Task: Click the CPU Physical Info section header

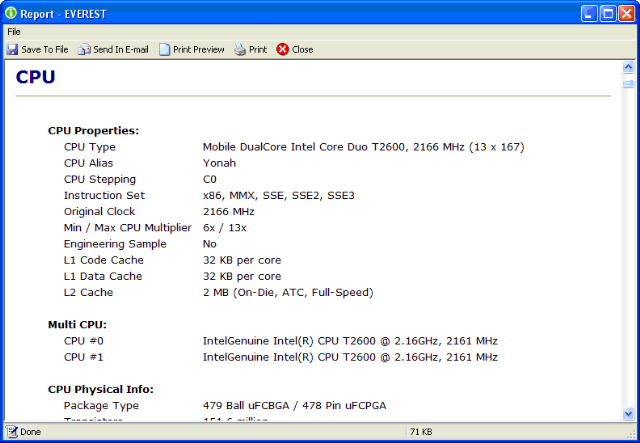Action: [101, 390]
